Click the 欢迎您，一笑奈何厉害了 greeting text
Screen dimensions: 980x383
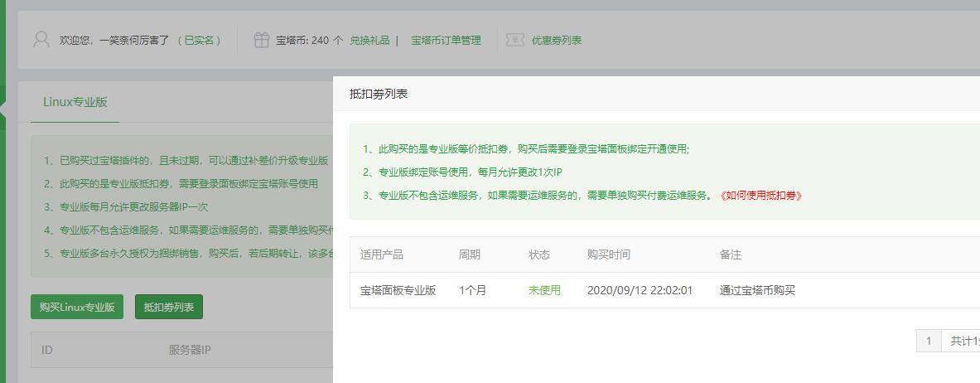click(x=114, y=40)
